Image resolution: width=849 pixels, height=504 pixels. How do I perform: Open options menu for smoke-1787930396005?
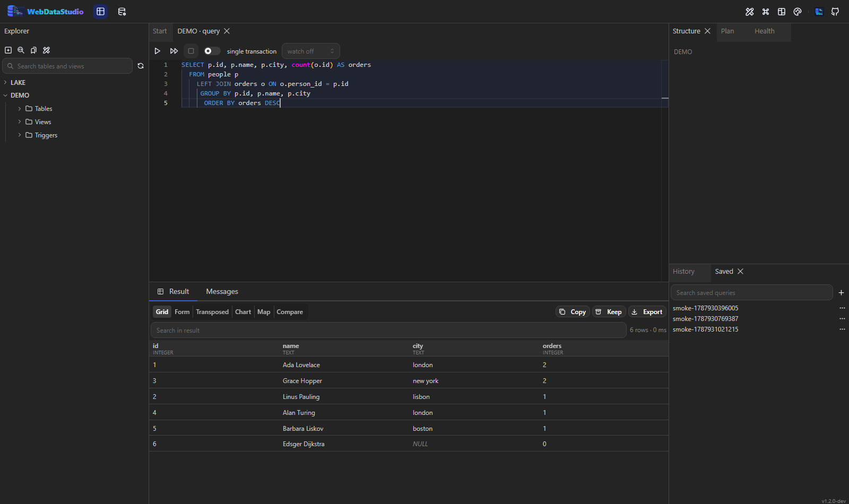[842, 308]
